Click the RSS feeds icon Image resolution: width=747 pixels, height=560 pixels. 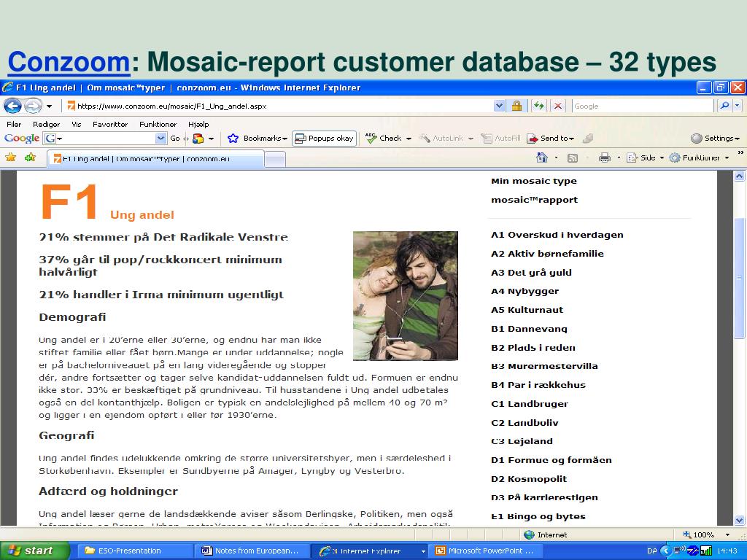coord(573,157)
